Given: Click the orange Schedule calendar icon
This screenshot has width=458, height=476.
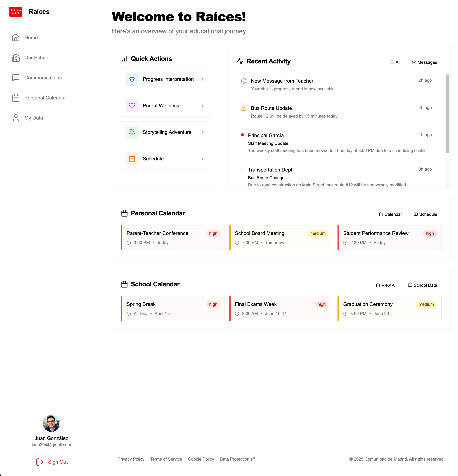Looking at the screenshot, I should pyautogui.click(x=132, y=159).
